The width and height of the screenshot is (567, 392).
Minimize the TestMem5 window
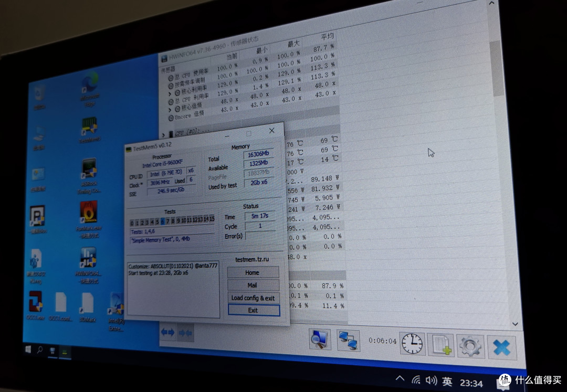pyautogui.click(x=227, y=136)
